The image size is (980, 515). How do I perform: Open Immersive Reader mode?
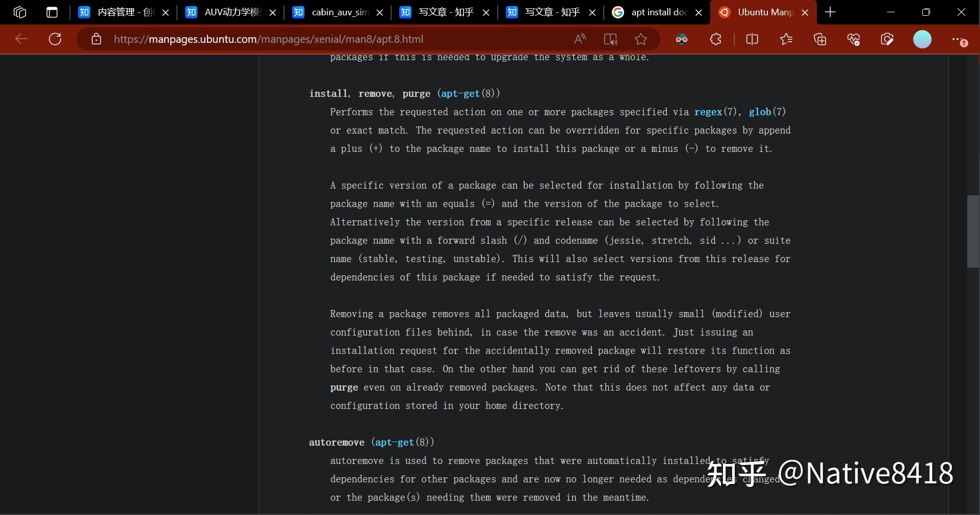pyautogui.click(x=610, y=39)
